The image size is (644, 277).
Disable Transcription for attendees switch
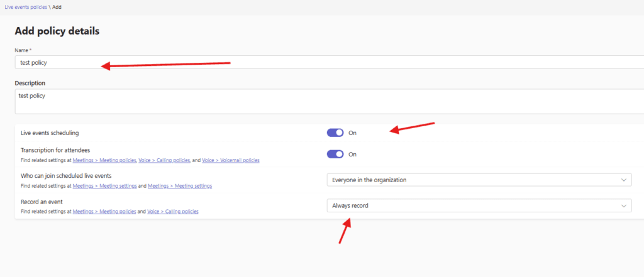tap(335, 154)
